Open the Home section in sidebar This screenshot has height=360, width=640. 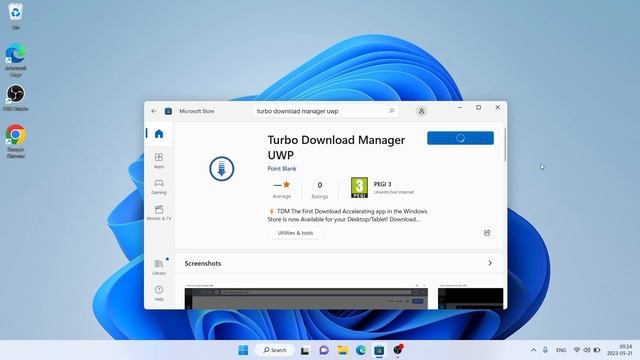click(159, 133)
